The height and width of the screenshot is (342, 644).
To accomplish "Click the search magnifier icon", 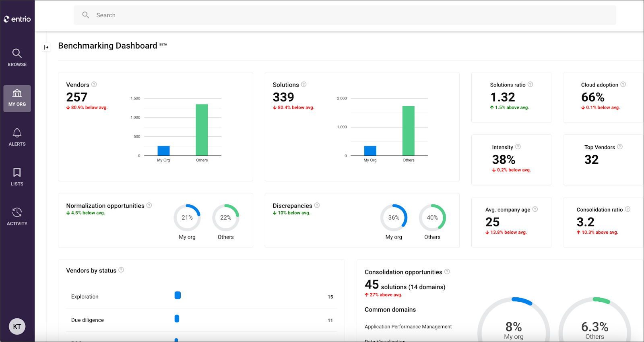I will point(86,15).
